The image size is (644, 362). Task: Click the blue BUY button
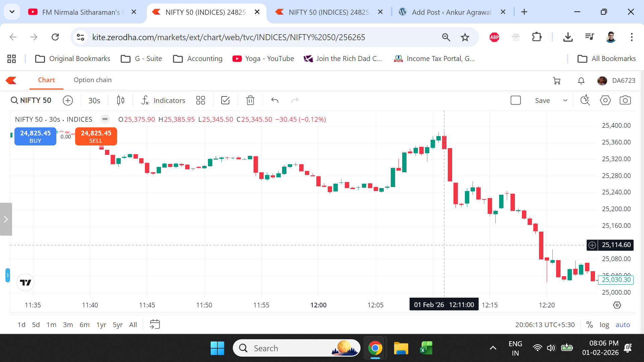click(x=35, y=136)
